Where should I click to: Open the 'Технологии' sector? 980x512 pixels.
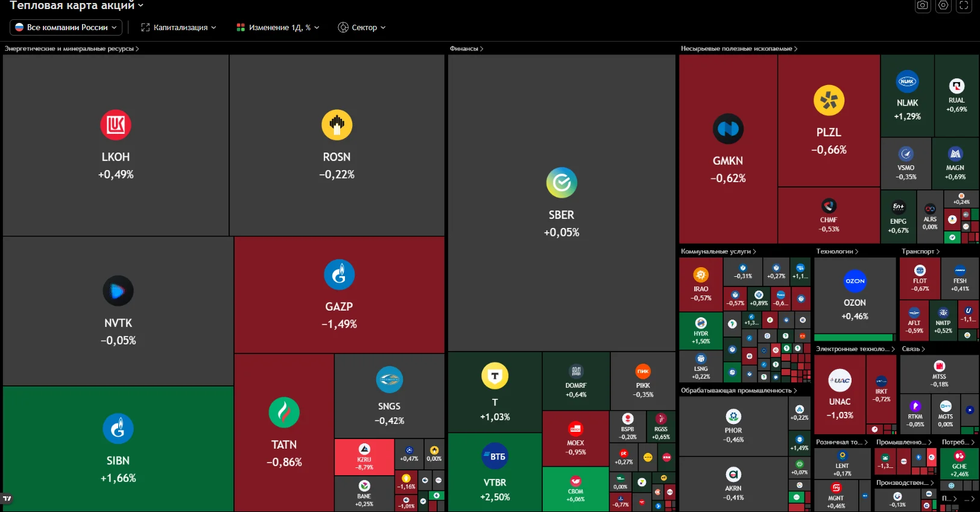837,251
